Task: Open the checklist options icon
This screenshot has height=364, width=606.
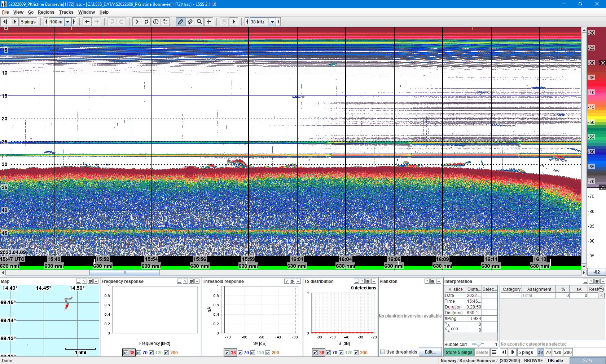Action: tap(165, 22)
